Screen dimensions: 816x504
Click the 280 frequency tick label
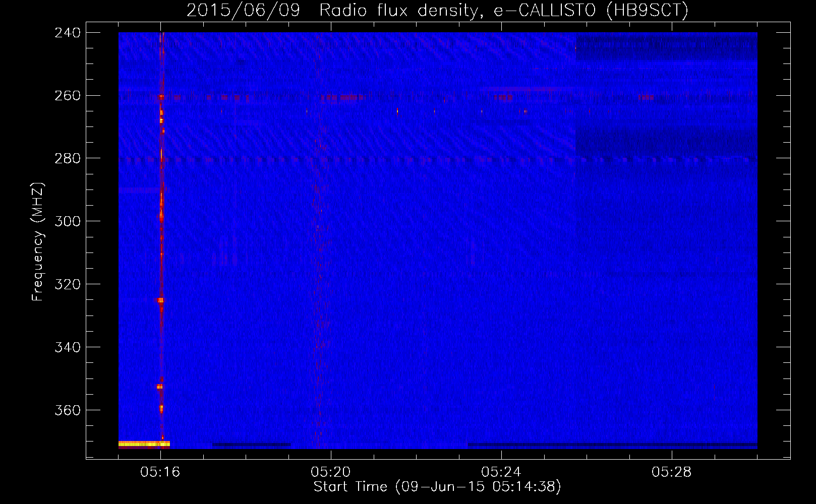68,159
